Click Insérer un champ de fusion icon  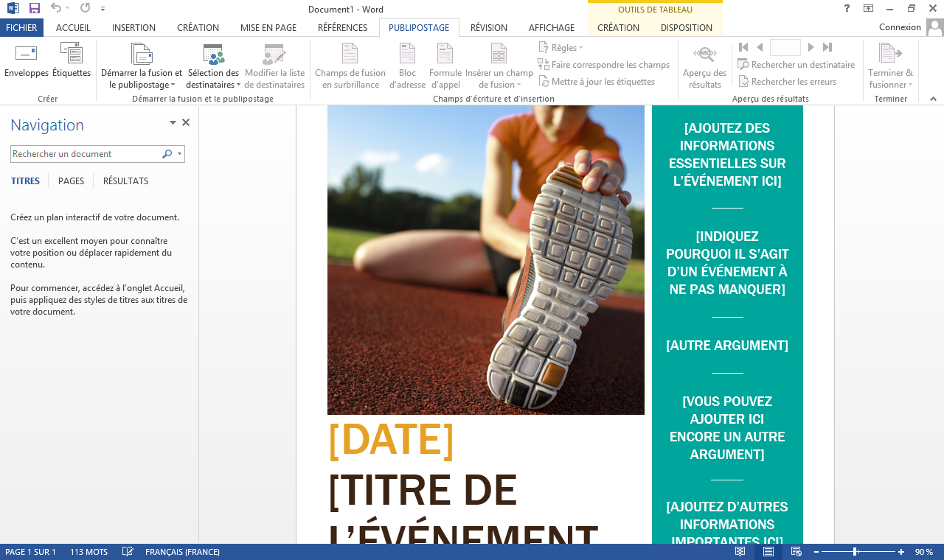pyautogui.click(x=499, y=54)
